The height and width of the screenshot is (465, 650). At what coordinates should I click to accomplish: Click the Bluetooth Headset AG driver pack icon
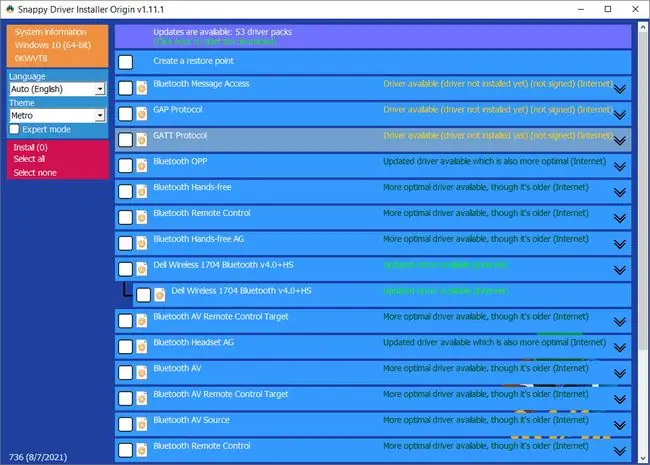tap(142, 346)
